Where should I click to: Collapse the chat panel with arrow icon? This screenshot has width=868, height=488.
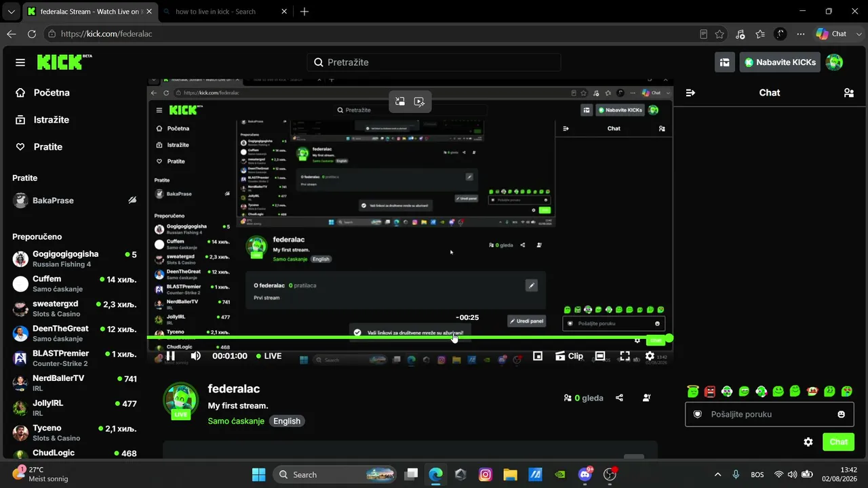690,93
